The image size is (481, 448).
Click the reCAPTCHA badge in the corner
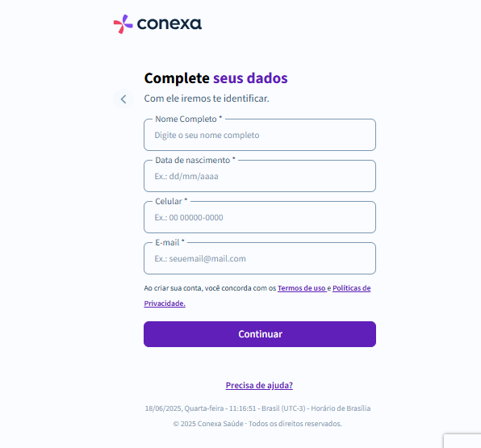point(462,441)
